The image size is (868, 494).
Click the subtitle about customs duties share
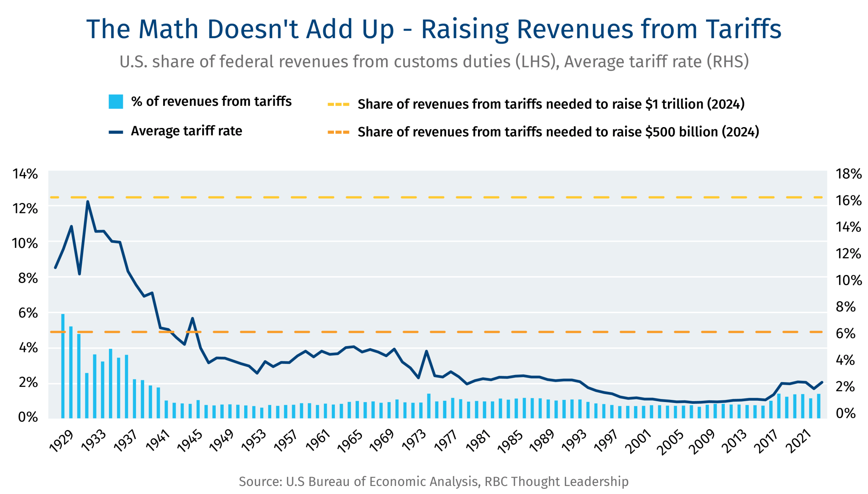434,62
